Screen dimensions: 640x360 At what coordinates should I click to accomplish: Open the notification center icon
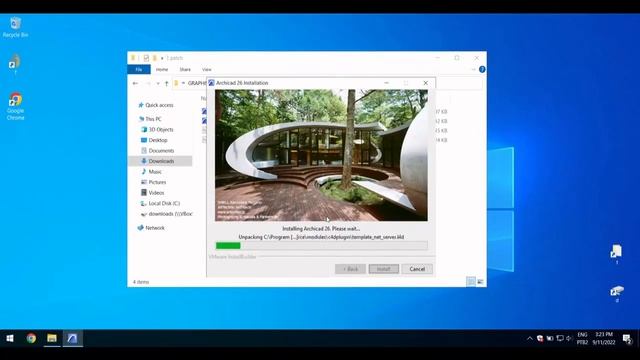[x=627, y=338]
